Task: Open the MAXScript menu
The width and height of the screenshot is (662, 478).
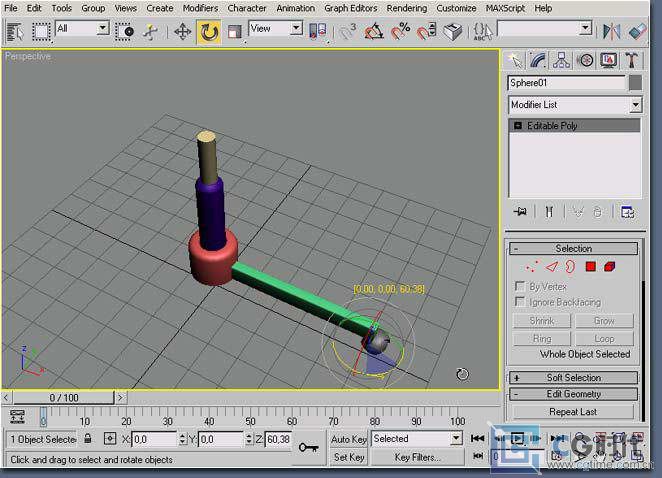Action: point(505,8)
